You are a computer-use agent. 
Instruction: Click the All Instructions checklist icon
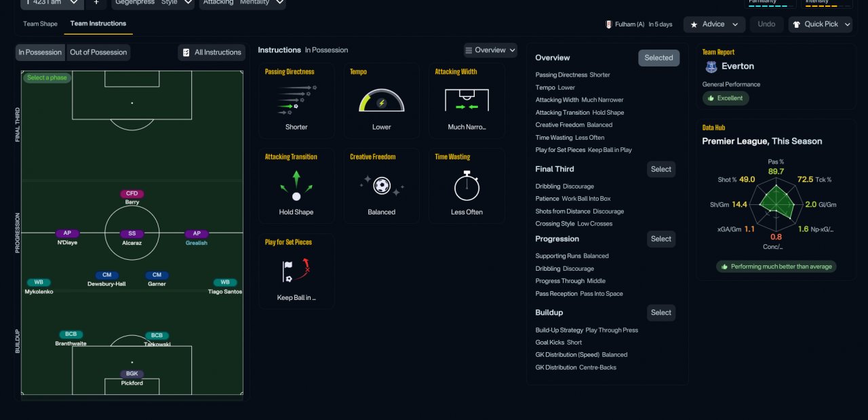[186, 52]
